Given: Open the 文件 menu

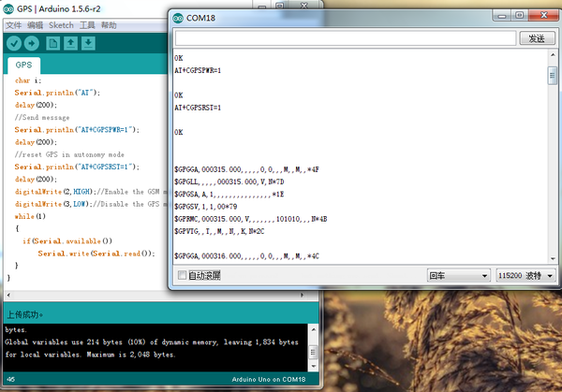Looking at the screenshot, I should tap(14, 25).
